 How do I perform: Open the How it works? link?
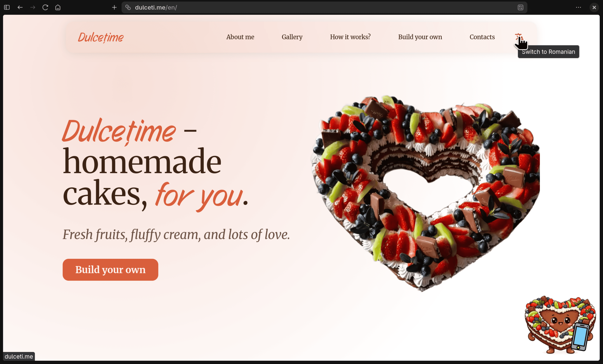(x=350, y=37)
